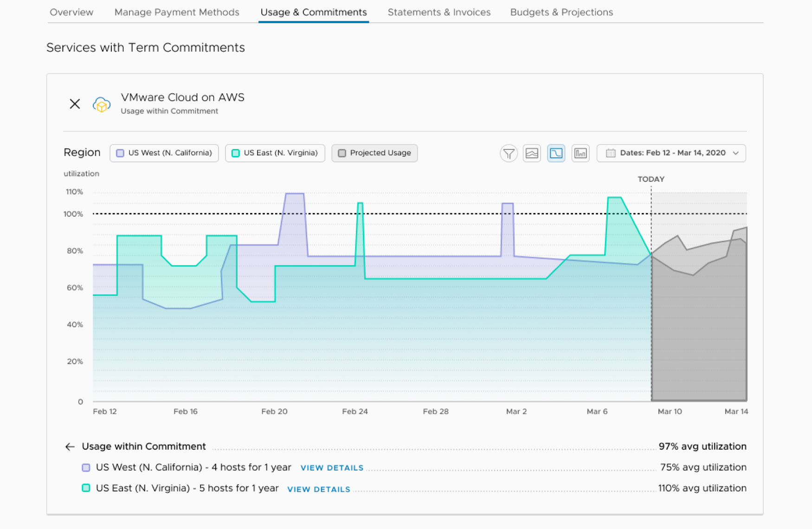Viewport: 812px width, 529px height.
Task: Switch to Statements & Invoices tab
Action: pos(439,12)
